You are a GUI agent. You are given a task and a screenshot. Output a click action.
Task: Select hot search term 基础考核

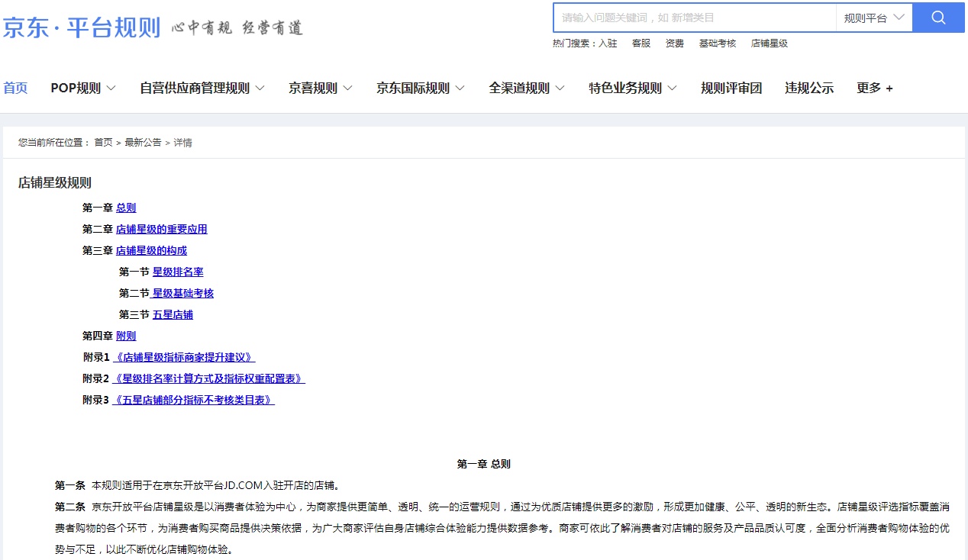point(718,43)
